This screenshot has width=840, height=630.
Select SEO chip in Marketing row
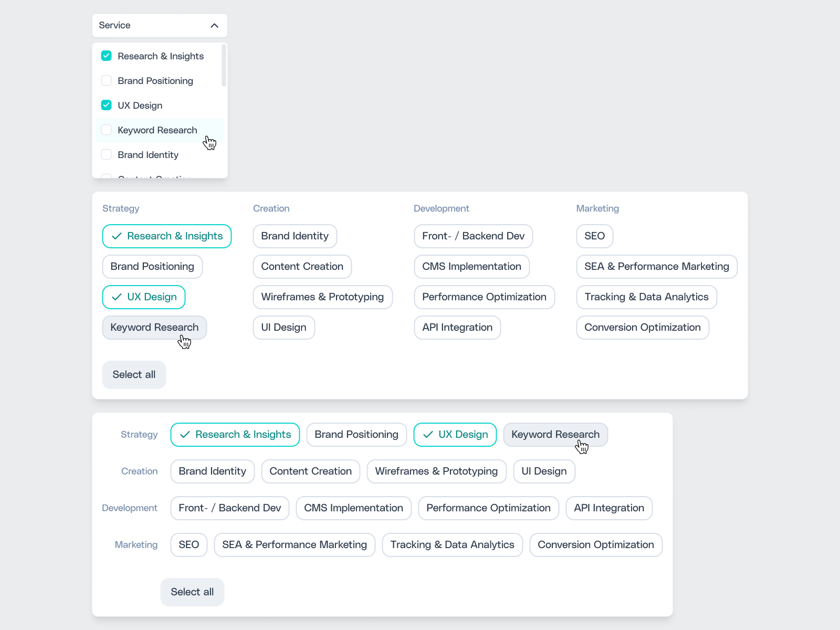click(189, 545)
